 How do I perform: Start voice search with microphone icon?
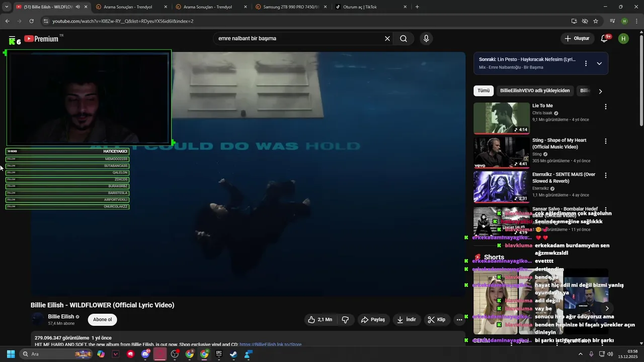[x=426, y=38]
